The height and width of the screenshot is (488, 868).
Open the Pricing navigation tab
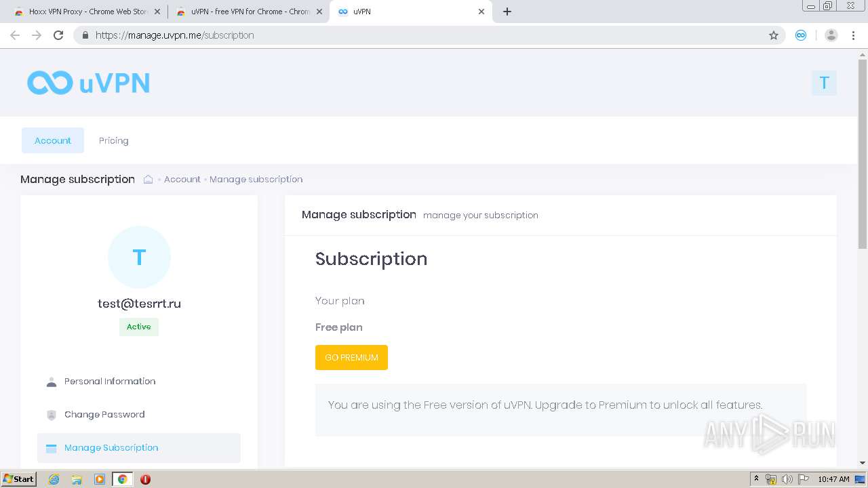pos(113,140)
